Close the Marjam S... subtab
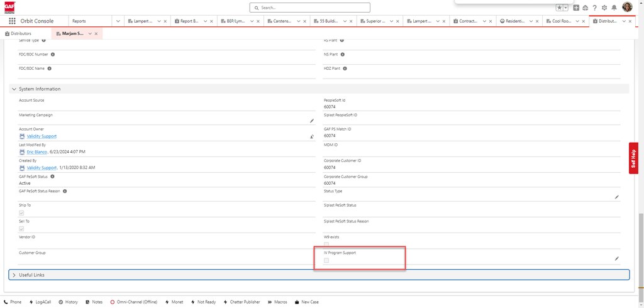This screenshot has width=644, height=308. point(96,34)
